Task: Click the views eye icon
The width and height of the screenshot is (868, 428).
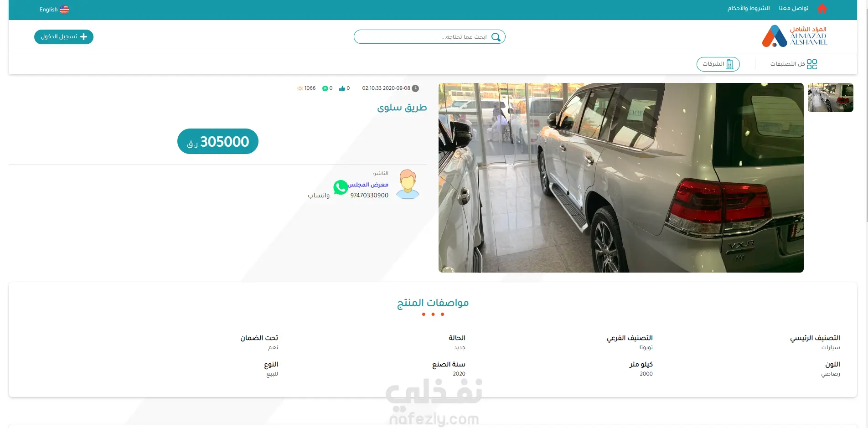Action: tap(300, 88)
